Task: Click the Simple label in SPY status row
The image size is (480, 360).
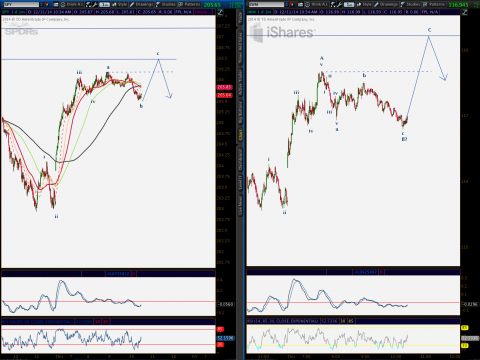Action: 203,12
